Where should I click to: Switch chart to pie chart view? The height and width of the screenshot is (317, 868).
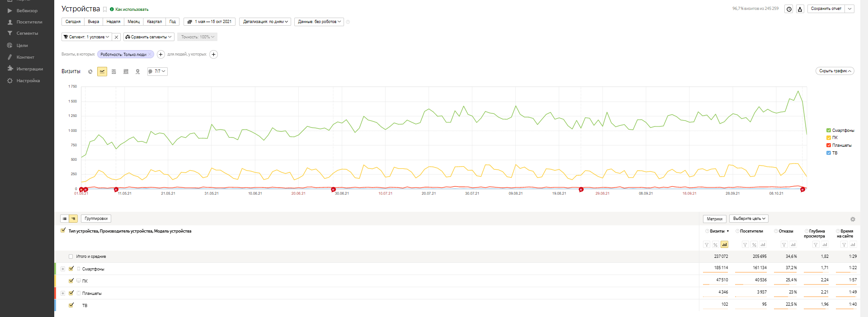pyautogui.click(x=90, y=72)
